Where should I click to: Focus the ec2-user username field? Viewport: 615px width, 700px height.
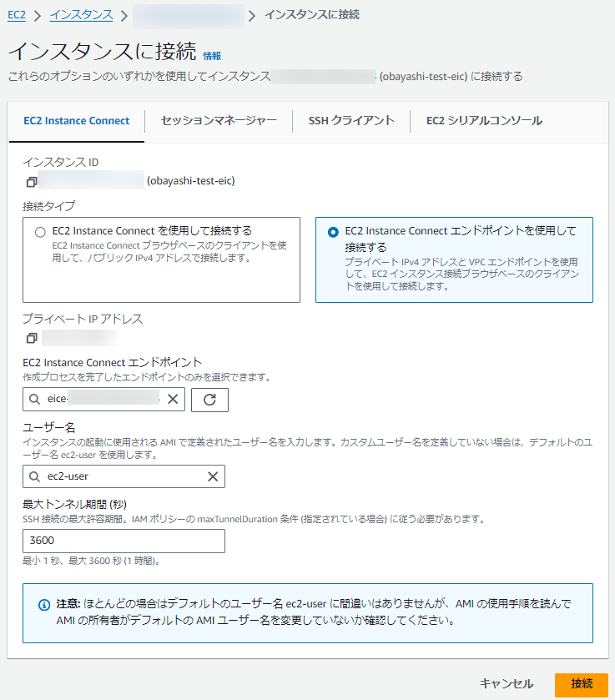tap(124, 476)
